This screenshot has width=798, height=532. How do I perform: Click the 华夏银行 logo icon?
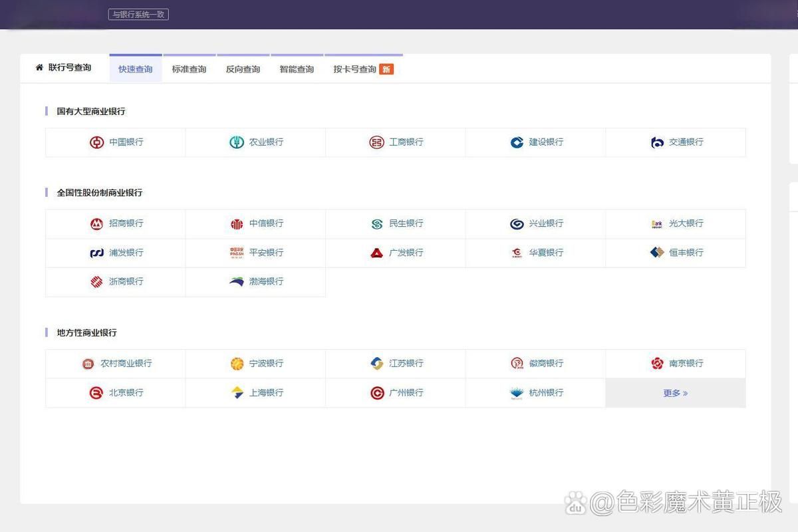point(517,253)
